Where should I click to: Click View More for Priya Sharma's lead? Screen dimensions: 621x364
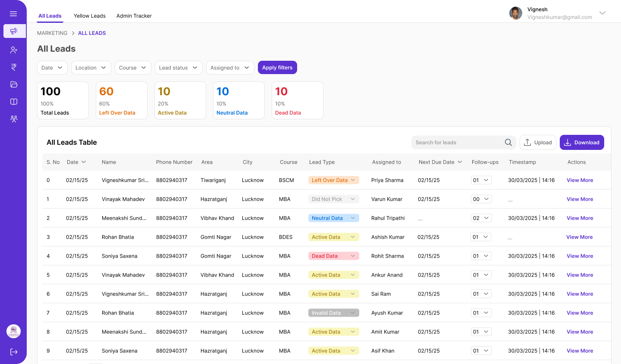point(580,180)
